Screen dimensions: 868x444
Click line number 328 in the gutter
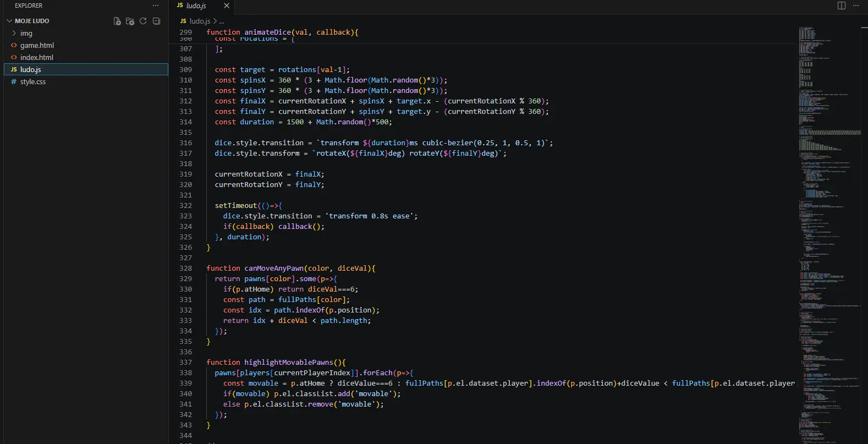185,268
